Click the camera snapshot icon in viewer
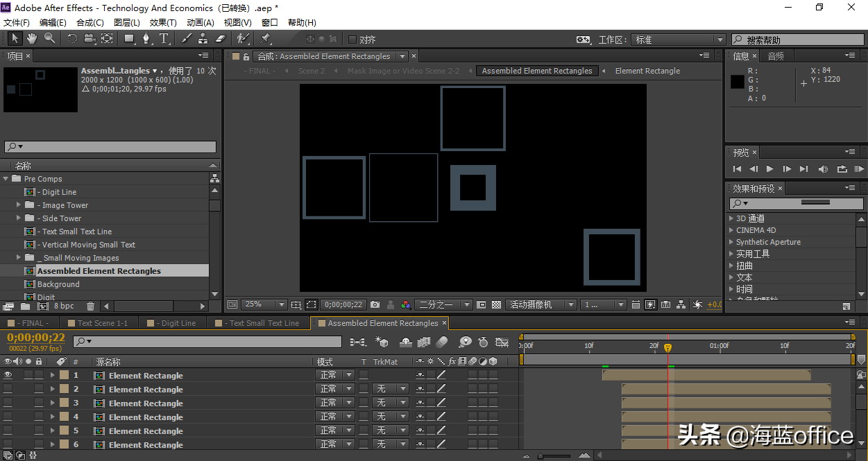The height and width of the screenshot is (461, 868). pyautogui.click(x=375, y=304)
